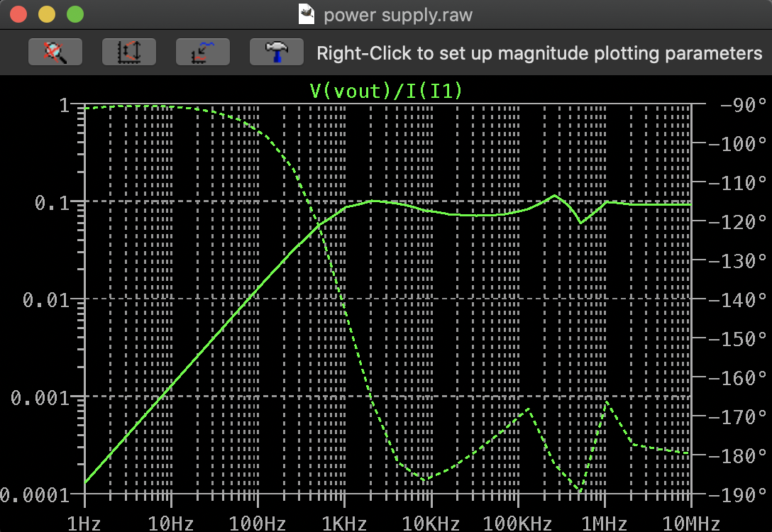Click the zoom-to-fit magnifier toolbar icon
Screen dimensions: 772x532
click(x=55, y=52)
